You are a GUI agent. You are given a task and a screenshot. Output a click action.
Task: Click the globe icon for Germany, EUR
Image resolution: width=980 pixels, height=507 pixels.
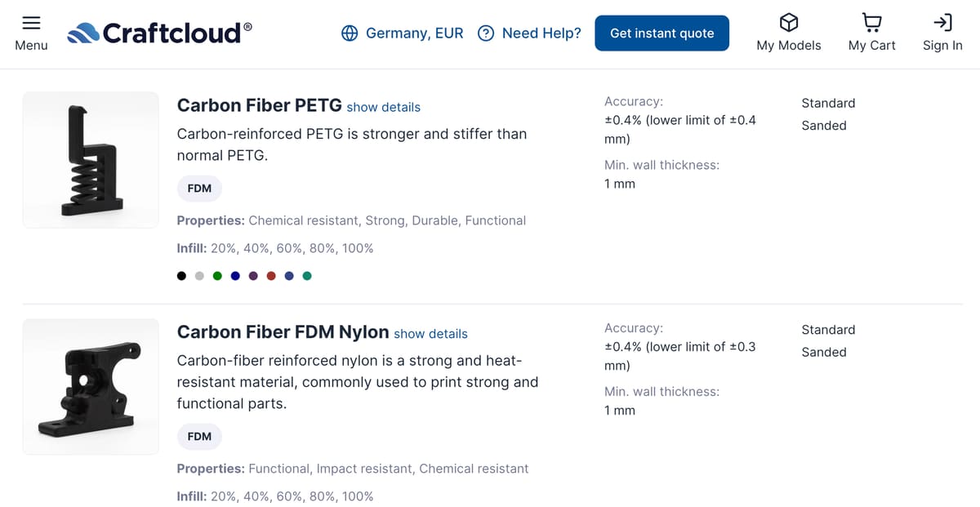pos(350,33)
